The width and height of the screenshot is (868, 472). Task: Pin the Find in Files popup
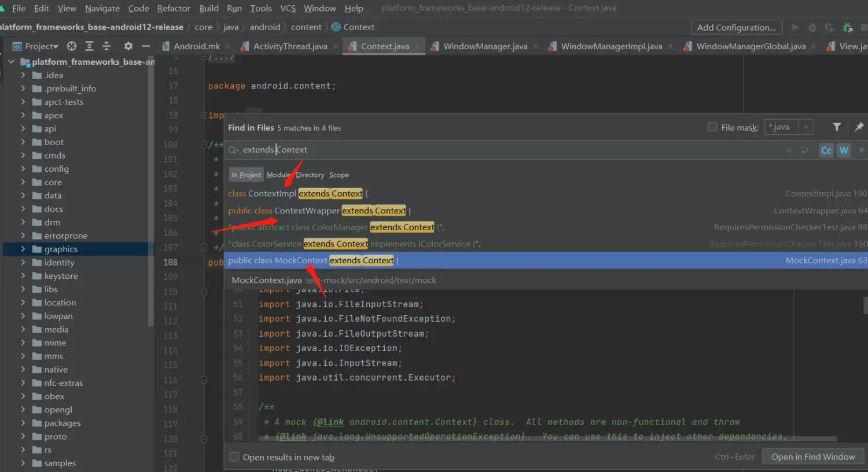859,127
